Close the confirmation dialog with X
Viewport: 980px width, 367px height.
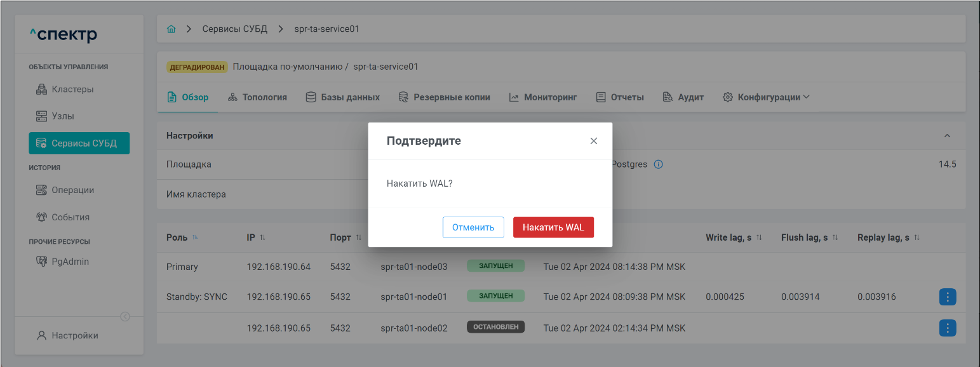click(x=593, y=141)
